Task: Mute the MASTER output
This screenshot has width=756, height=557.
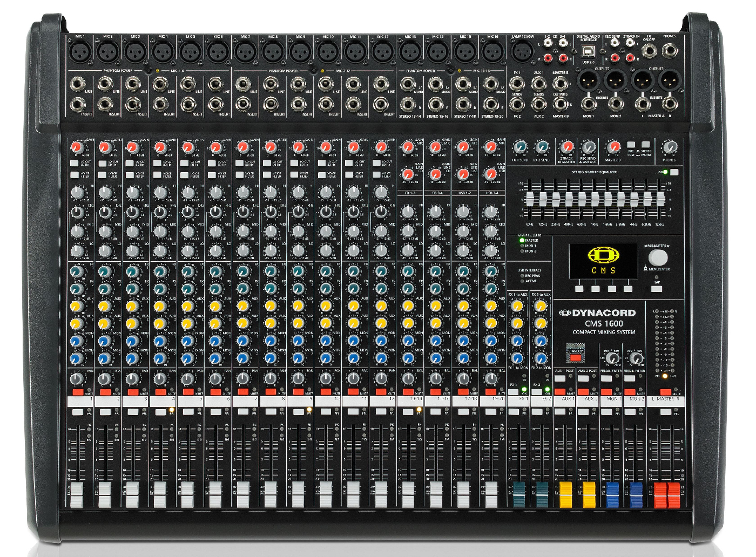Action: click(x=665, y=392)
